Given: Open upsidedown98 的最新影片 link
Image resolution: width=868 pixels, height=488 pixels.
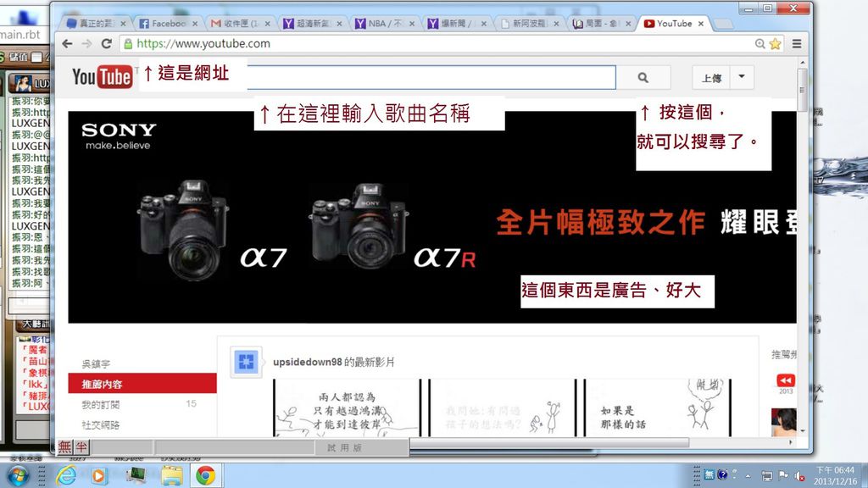Looking at the screenshot, I should 334,362.
